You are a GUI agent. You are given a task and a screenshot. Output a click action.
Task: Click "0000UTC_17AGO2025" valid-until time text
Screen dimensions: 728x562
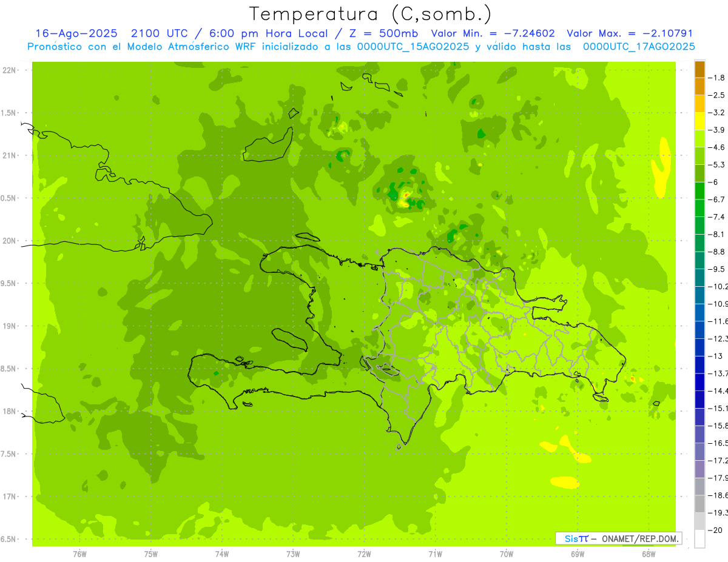pos(639,47)
